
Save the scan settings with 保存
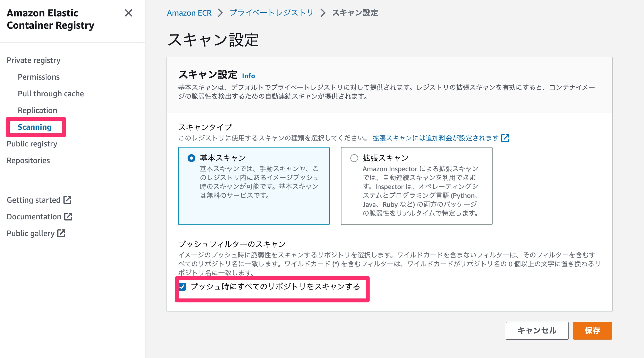click(x=592, y=331)
